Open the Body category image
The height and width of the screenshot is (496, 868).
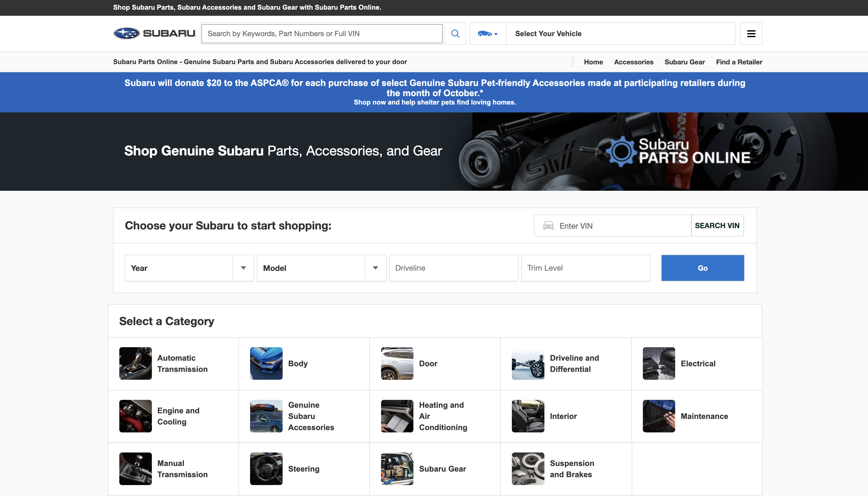[x=266, y=363]
